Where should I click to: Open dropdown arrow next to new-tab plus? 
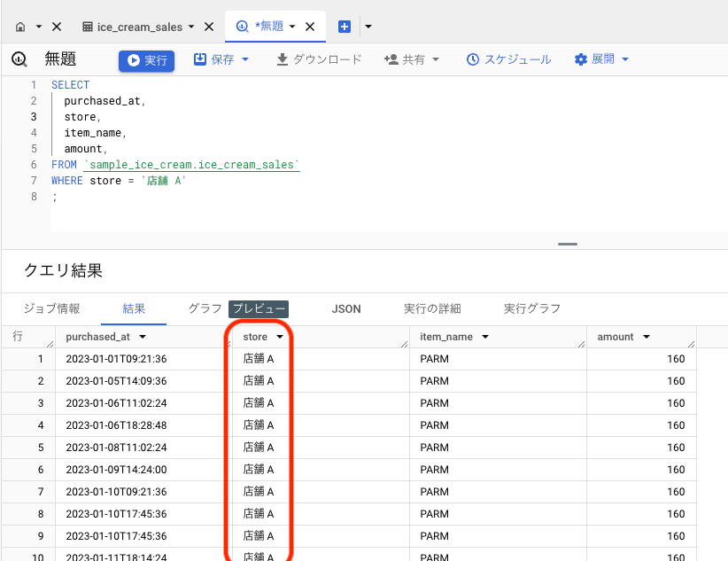tap(368, 27)
